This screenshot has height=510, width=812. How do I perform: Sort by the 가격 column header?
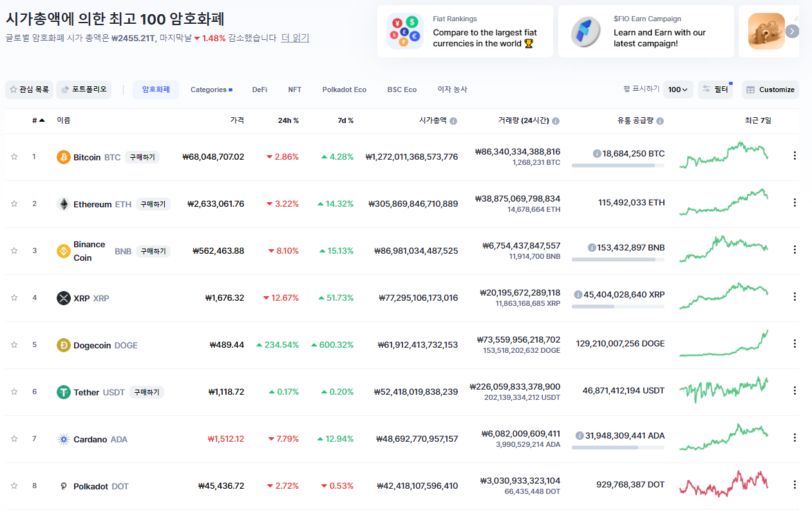pos(237,120)
